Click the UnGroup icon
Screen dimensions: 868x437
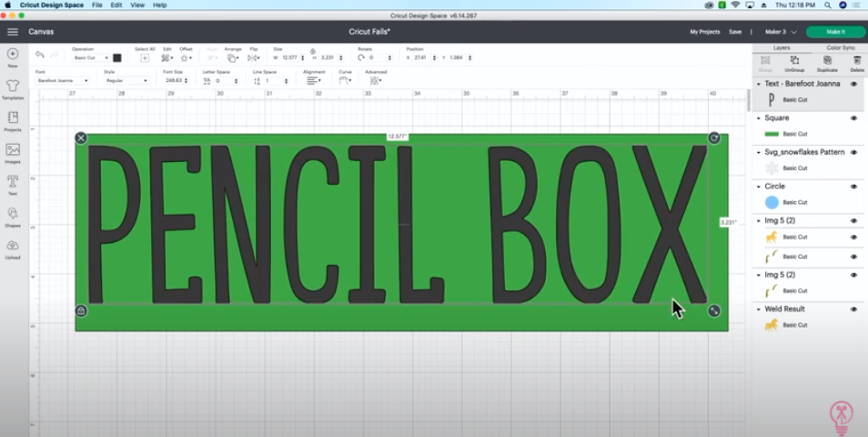pyautogui.click(x=794, y=60)
